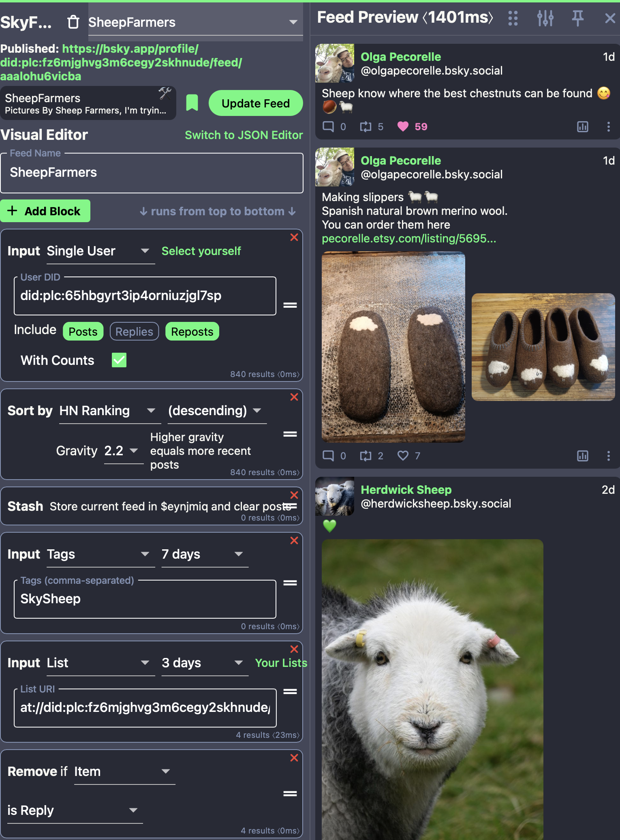
Task: Open the SheepFarmers feed selector menu
Action: click(x=195, y=22)
